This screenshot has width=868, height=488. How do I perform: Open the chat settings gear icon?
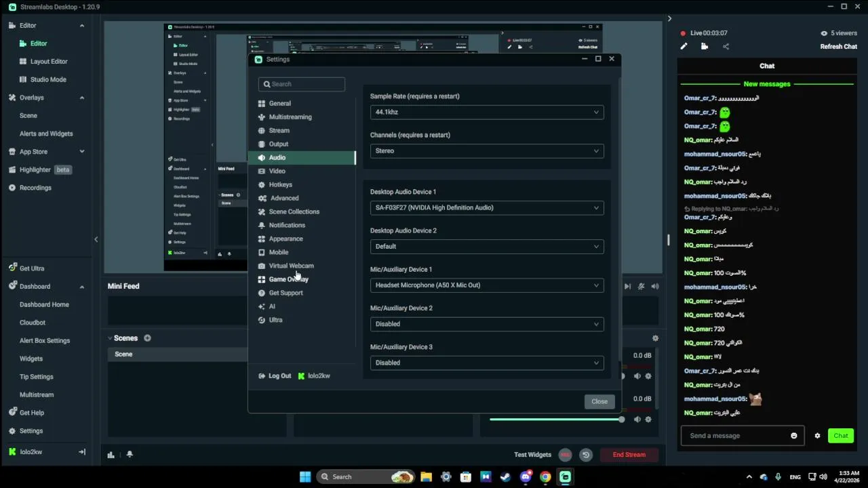tap(817, 436)
